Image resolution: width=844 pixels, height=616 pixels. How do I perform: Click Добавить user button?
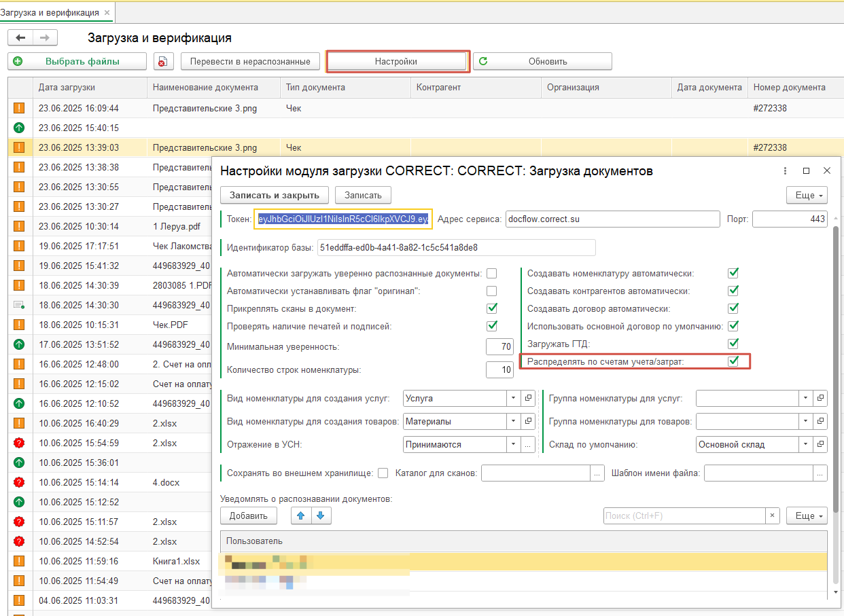tap(248, 515)
